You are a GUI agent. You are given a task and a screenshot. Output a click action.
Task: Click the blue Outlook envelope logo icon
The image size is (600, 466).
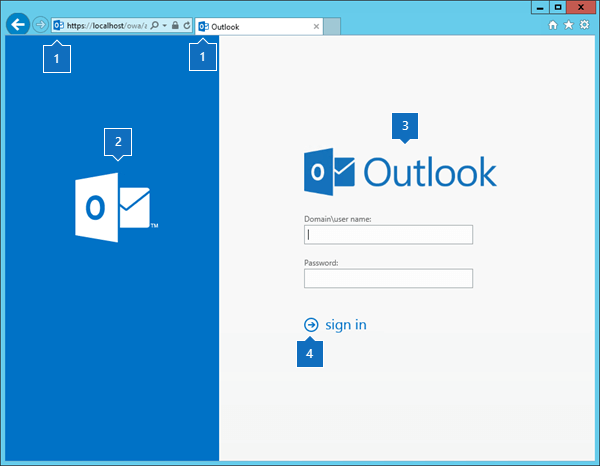[329, 172]
